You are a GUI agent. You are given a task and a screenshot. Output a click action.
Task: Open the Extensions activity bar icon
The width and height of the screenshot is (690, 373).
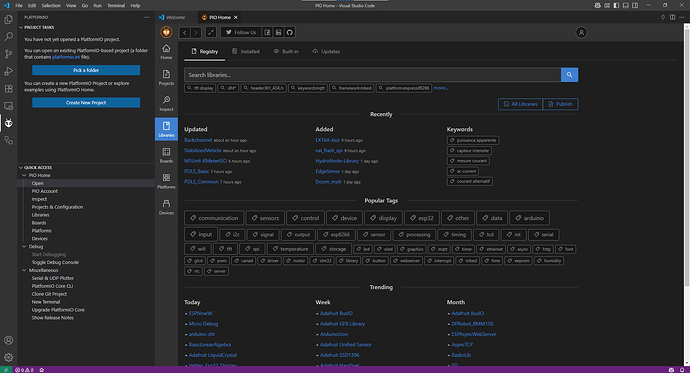click(x=8, y=88)
